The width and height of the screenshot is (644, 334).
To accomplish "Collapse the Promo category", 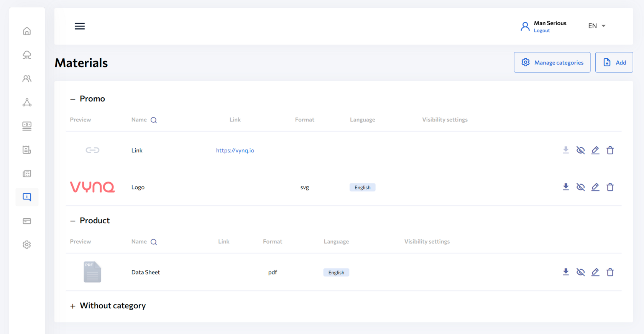I will 73,99.
